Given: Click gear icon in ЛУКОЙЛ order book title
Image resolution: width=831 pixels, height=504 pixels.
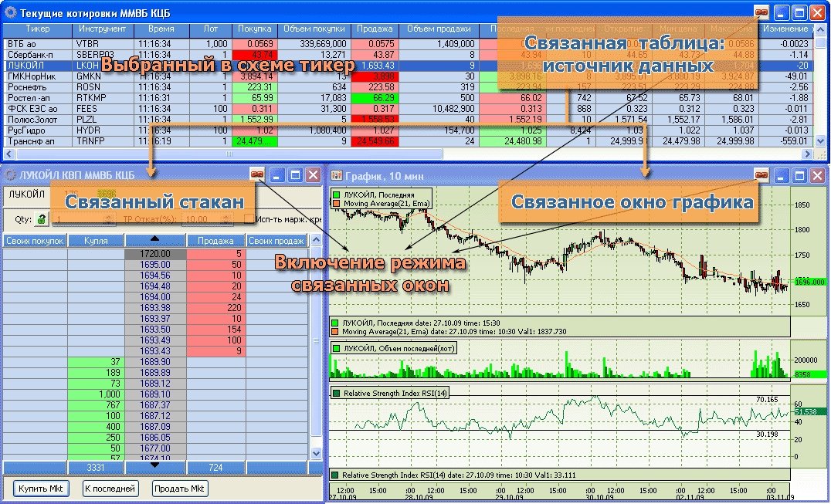Looking at the screenshot, I should pyautogui.click(x=10, y=174).
